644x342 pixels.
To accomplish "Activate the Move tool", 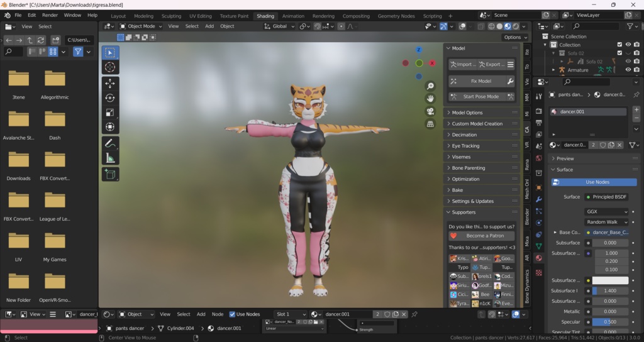I will click(x=109, y=84).
